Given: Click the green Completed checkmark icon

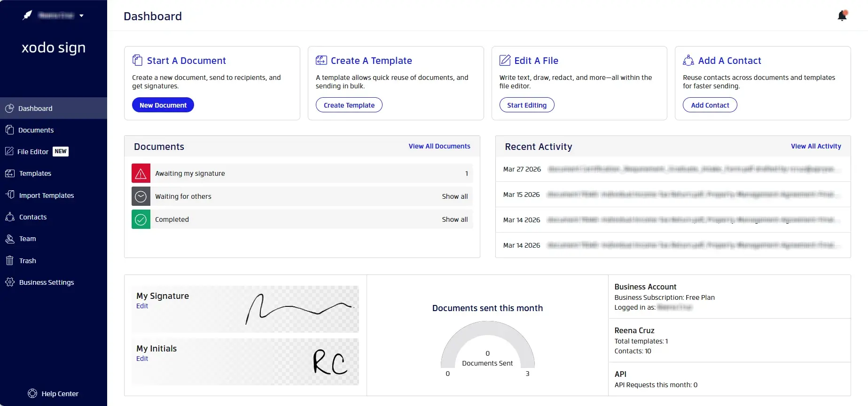Looking at the screenshot, I should tap(141, 219).
